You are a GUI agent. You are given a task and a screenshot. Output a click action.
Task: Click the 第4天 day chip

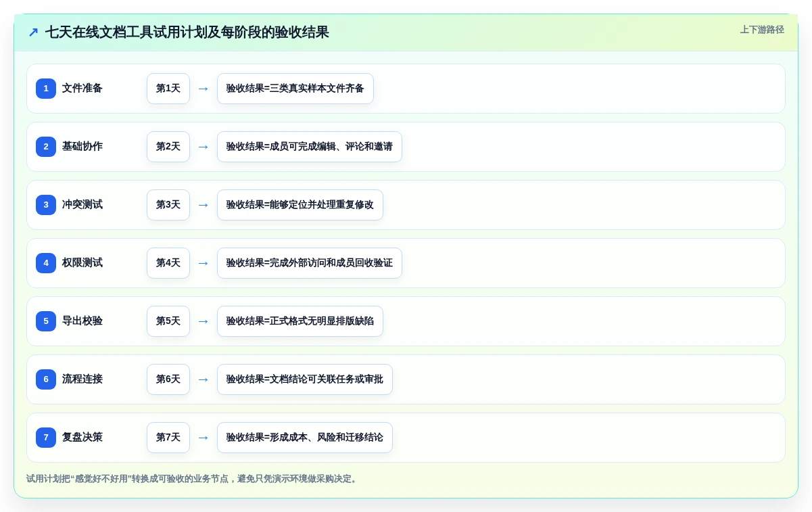(168, 263)
